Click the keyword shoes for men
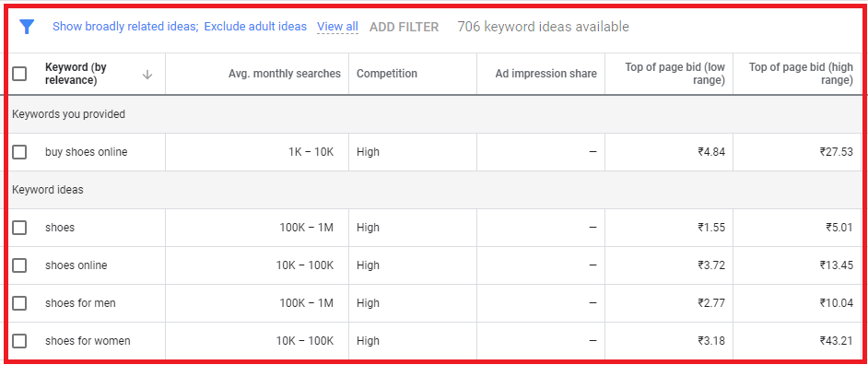This screenshot has height=365, width=868. pos(80,303)
